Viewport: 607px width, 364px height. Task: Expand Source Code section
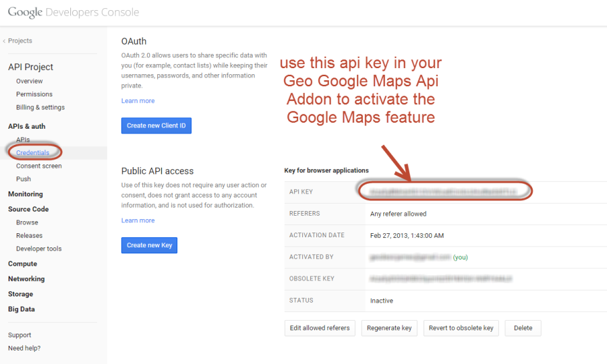(28, 209)
